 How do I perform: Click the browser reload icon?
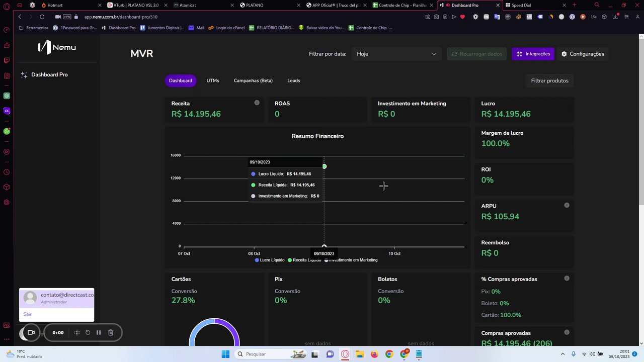[42, 17]
